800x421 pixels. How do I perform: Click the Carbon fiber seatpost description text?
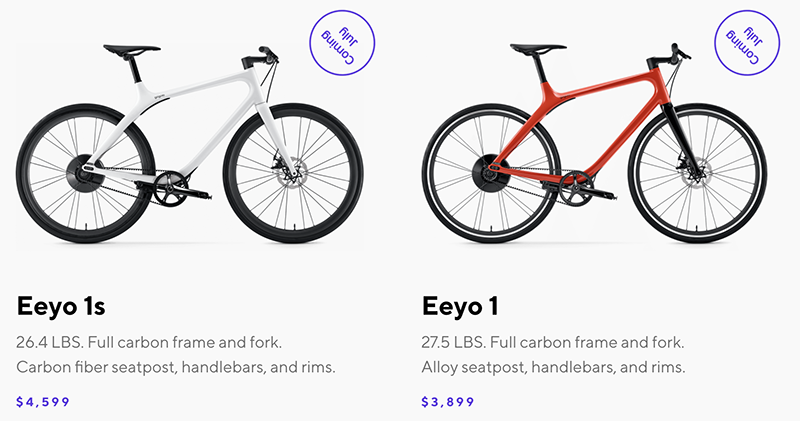pos(176,368)
